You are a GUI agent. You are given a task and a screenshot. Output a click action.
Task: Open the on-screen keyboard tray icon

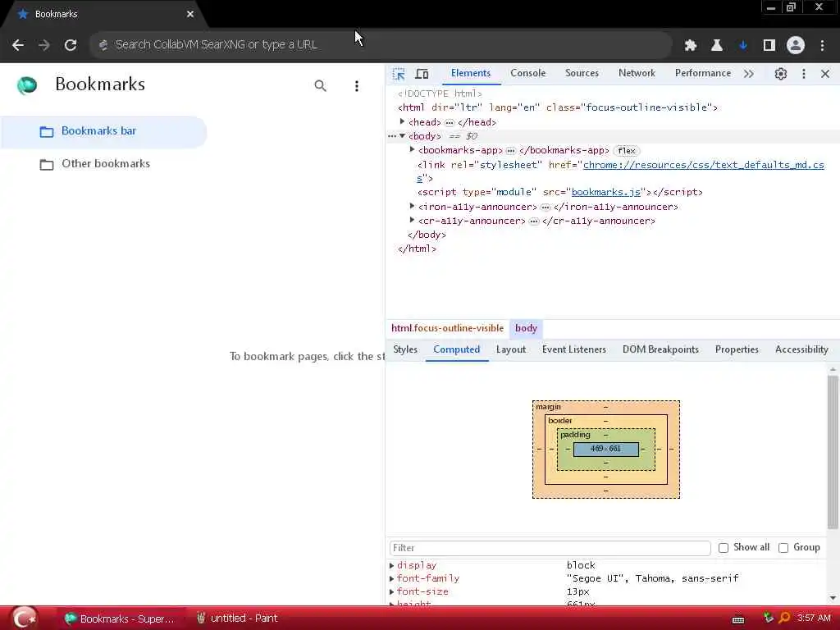738,619
